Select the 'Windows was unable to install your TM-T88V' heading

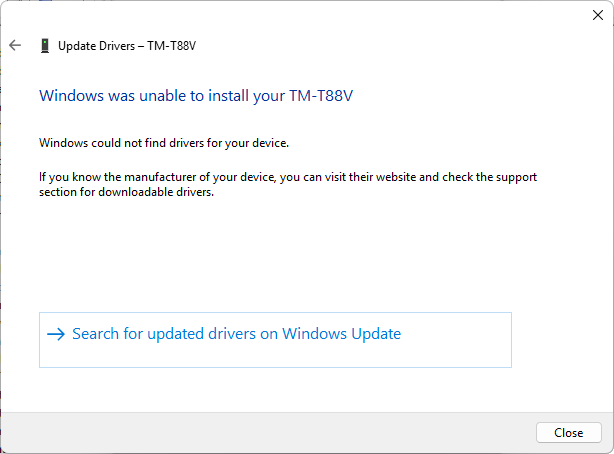tap(196, 96)
